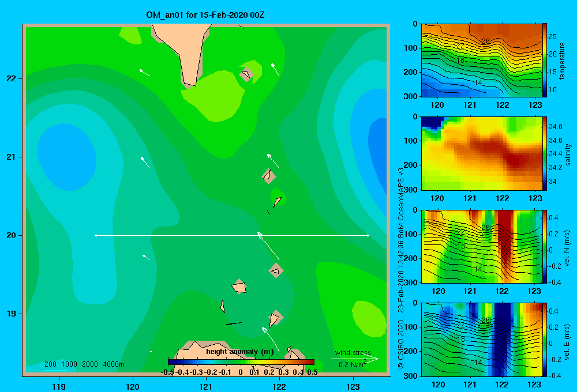Image resolution: width=577 pixels, height=392 pixels.
Task: Click the -0.5 value on height anomaly scale
Action: (x=167, y=372)
